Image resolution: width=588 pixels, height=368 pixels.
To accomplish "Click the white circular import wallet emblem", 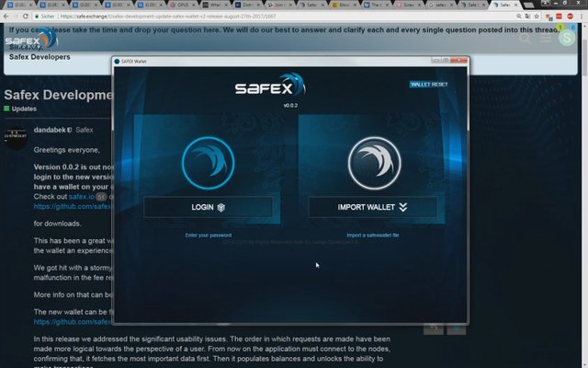I will coord(374,163).
